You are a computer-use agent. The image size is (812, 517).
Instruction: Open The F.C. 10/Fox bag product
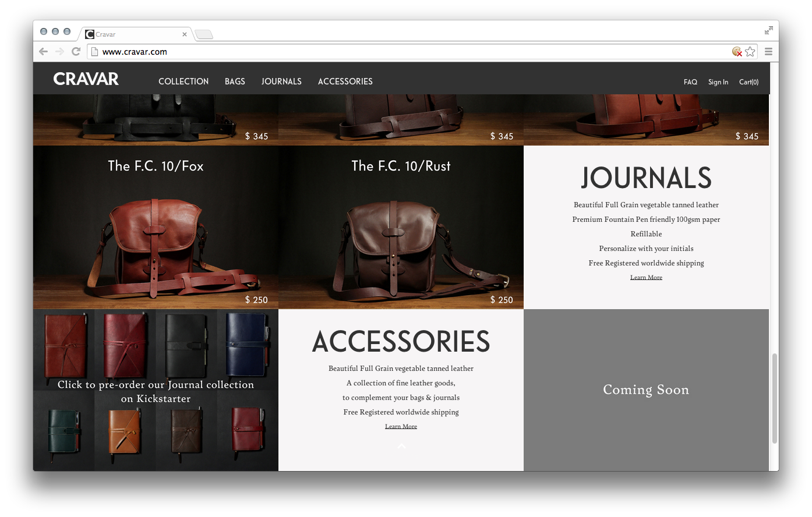point(156,233)
